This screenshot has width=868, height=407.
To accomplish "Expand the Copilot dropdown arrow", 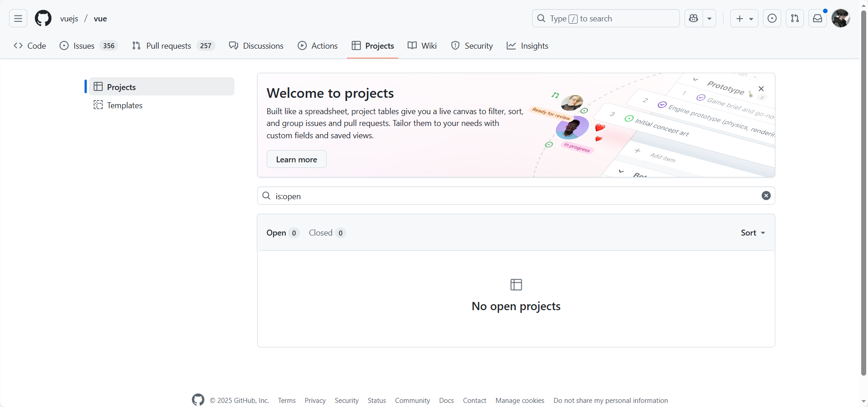I will click(x=709, y=19).
